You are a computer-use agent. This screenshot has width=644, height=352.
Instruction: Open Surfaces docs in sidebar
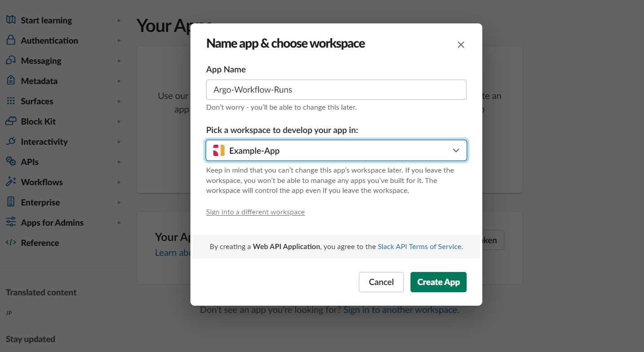point(37,101)
